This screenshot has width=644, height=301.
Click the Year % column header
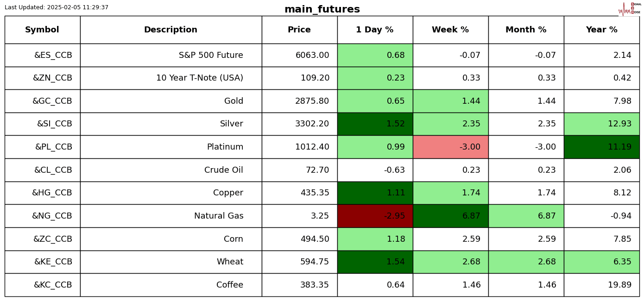pos(601,30)
